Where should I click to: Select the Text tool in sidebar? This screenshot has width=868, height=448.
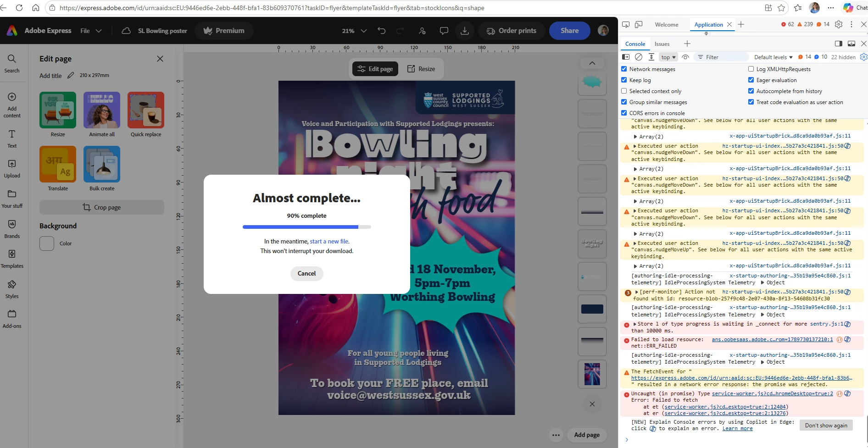(x=12, y=138)
